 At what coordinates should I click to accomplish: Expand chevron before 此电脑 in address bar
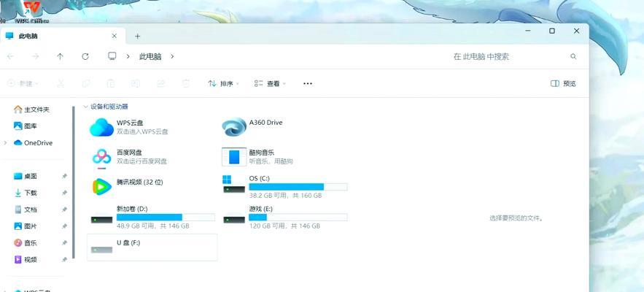click(x=128, y=57)
